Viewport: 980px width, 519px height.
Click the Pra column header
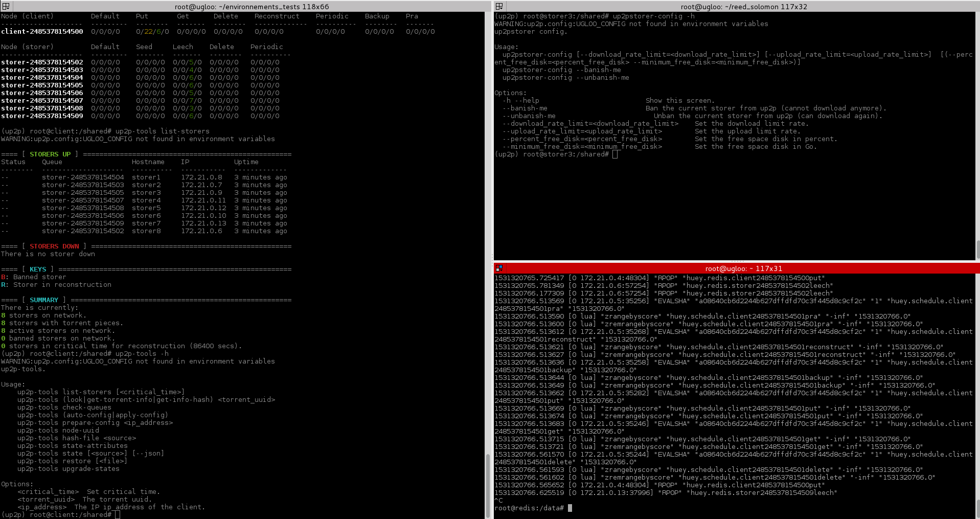click(412, 16)
